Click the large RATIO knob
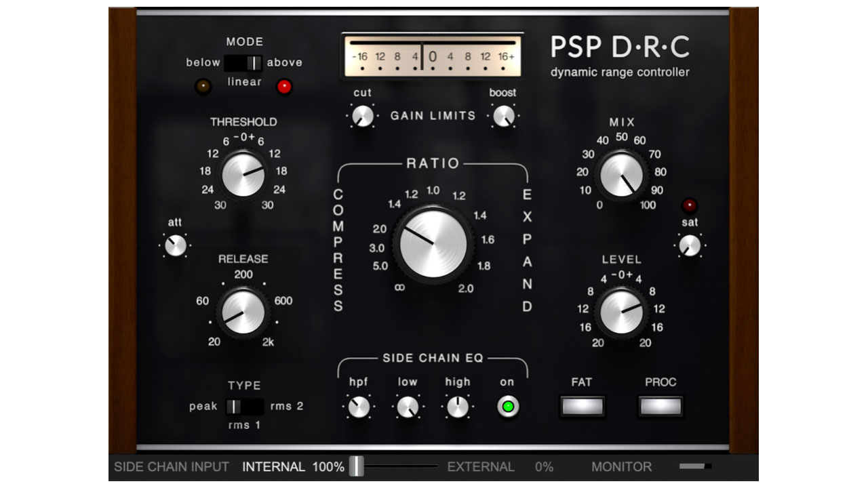The height and width of the screenshot is (488, 868). (433, 243)
